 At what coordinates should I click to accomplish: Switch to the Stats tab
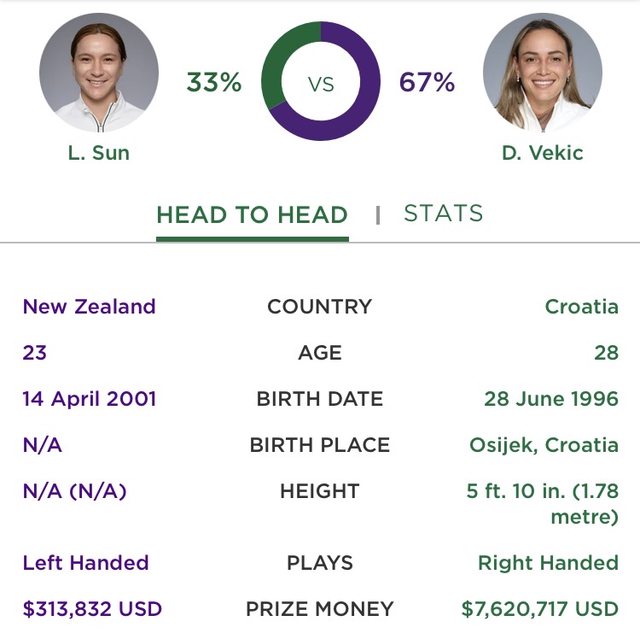tap(443, 213)
